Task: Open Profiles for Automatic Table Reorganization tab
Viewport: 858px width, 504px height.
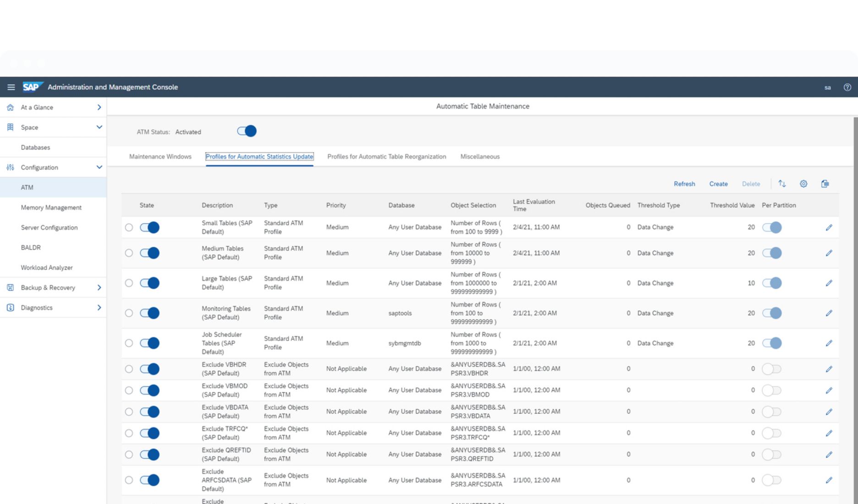Action: (386, 157)
